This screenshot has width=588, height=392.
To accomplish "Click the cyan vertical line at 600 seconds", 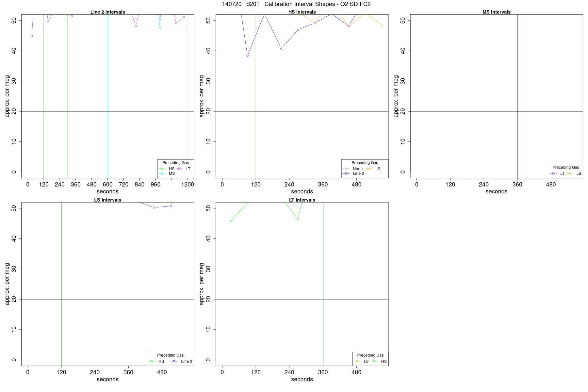I will [x=108, y=96].
